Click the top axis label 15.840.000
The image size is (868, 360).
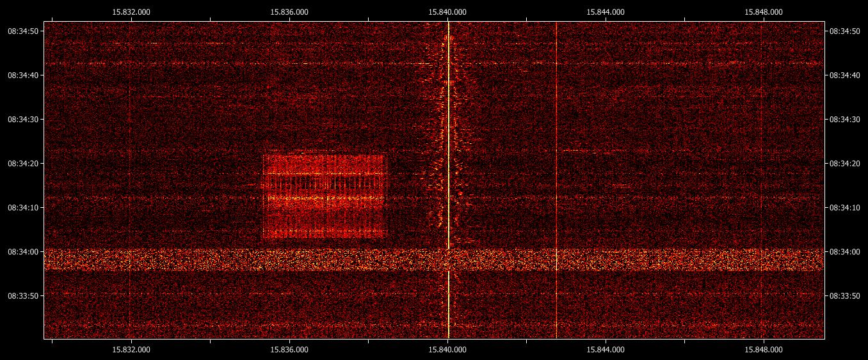tap(447, 12)
